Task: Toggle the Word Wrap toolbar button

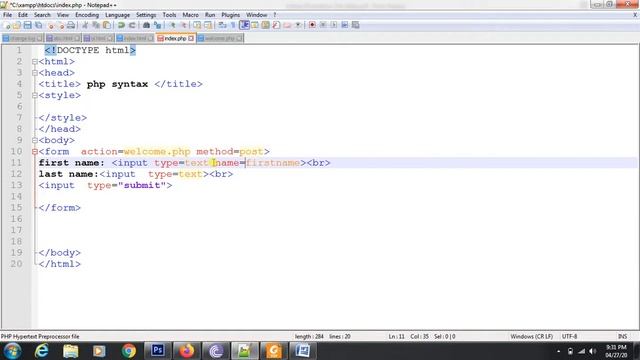Action: 222,25
